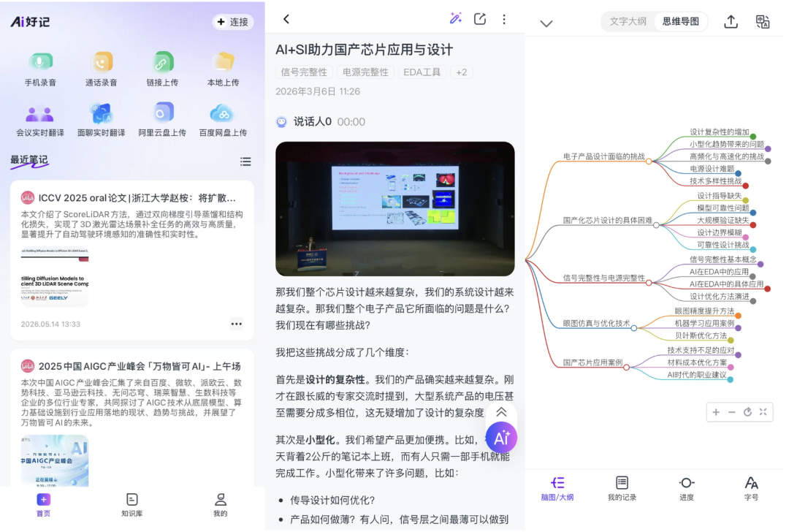Open the 知识库 bottom tab
Viewport: 789px width, 532px height.
click(x=131, y=505)
